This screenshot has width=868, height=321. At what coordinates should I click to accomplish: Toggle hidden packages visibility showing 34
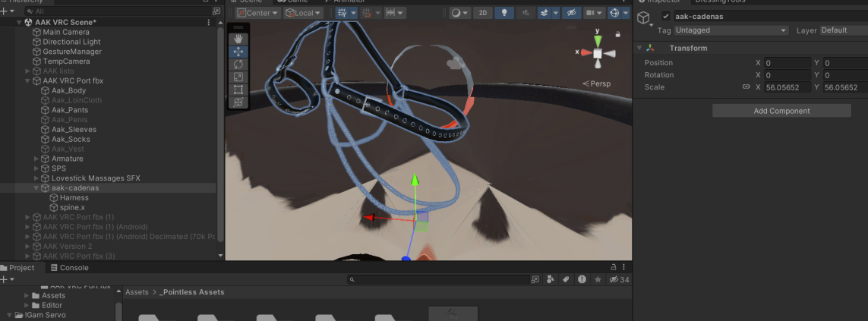(x=620, y=279)
